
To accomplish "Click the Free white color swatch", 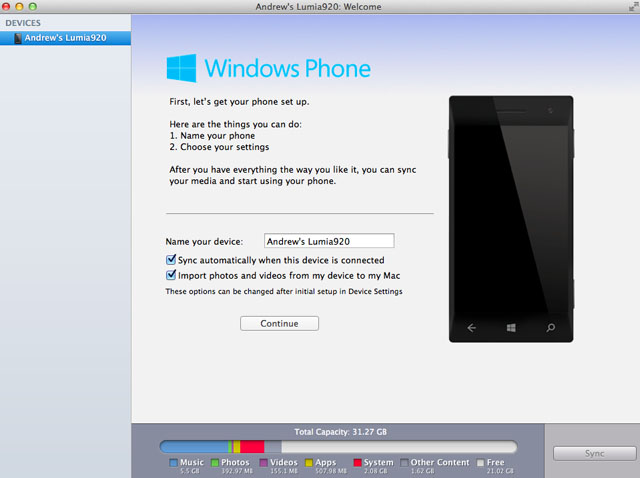I will click(480, 462).
